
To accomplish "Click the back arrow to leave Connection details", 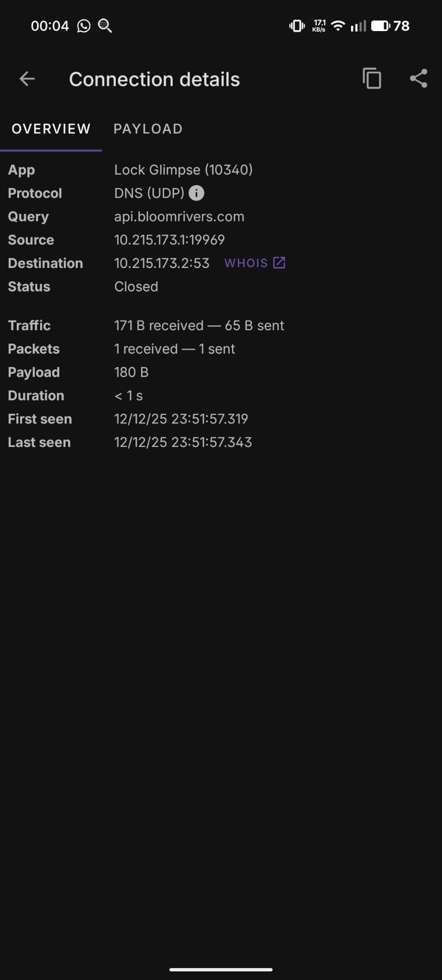I will 26,78.
